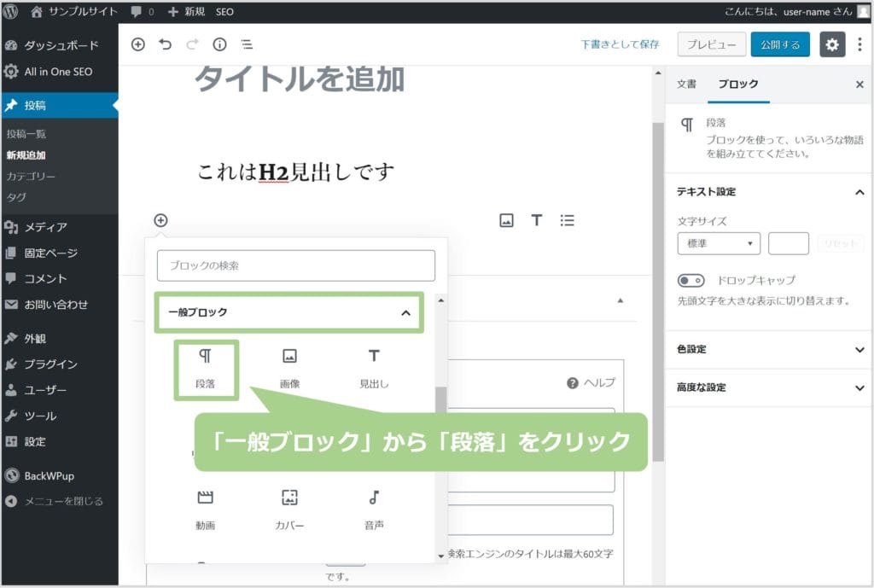Insert the カバー cover block
Image resolution: width=874 pixels, height=588 pixels.
click(x=289, y=509)
